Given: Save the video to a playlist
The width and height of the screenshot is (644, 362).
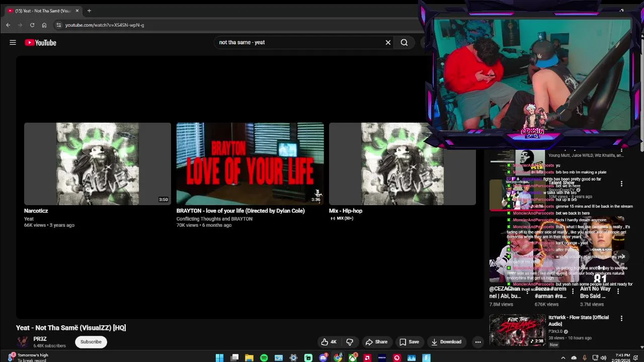Looking at the screenshot, I should tap(409, 342).
